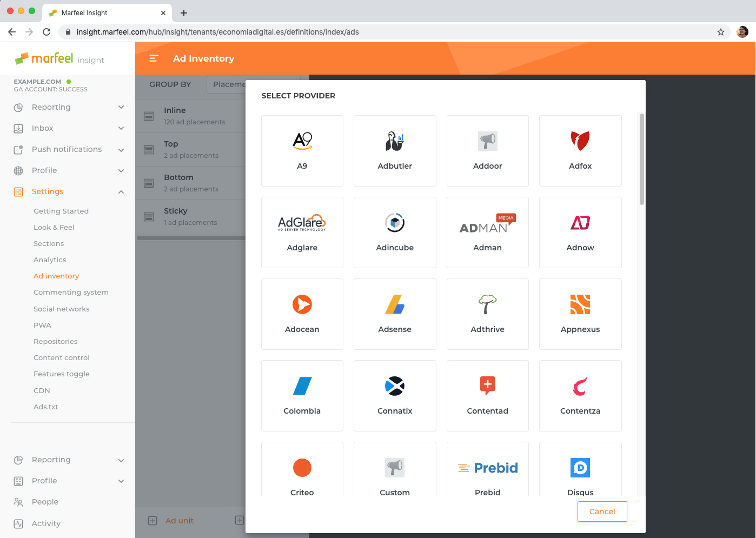
Task: Reload the page in browser
Action: [47, 32]
